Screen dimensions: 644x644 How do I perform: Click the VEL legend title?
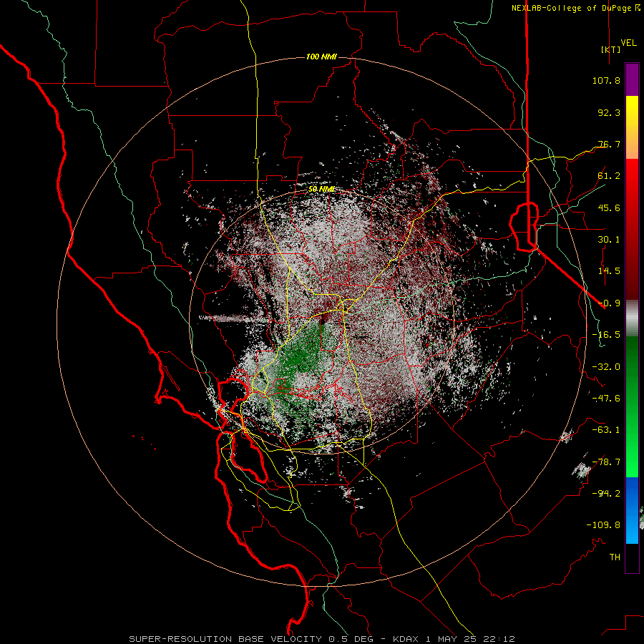pyautogui.click(x=628, y=43)
